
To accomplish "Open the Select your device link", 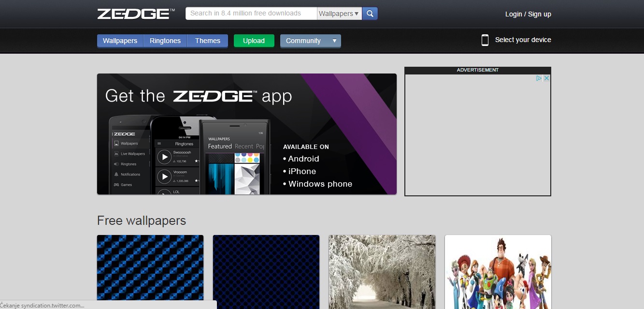I will click(x=523, y=40).
